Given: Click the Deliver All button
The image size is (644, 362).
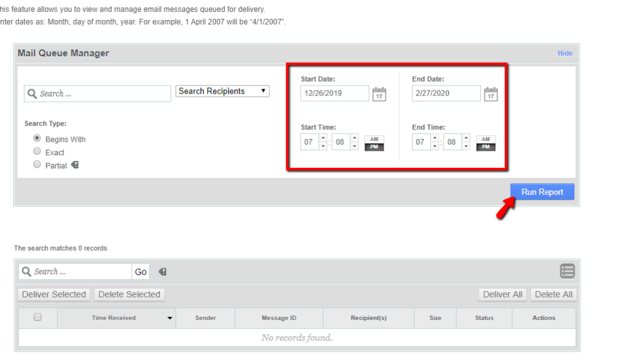Looking at the screenshot, I should click(502, 294).
